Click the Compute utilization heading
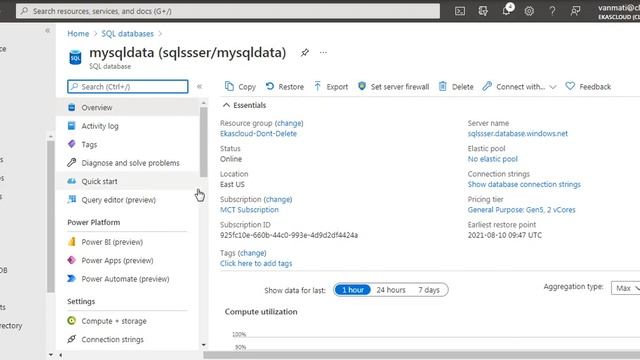The image size is (640, 360). [x=261, y=312]
